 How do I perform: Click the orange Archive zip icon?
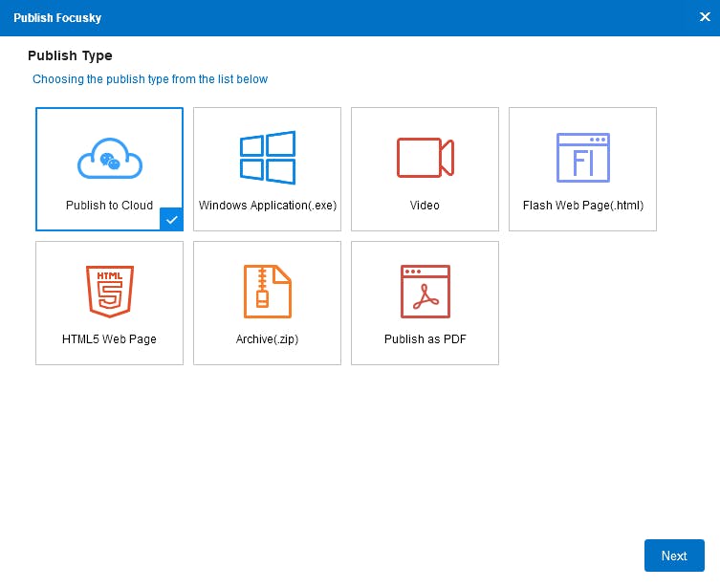click(267, 291)
